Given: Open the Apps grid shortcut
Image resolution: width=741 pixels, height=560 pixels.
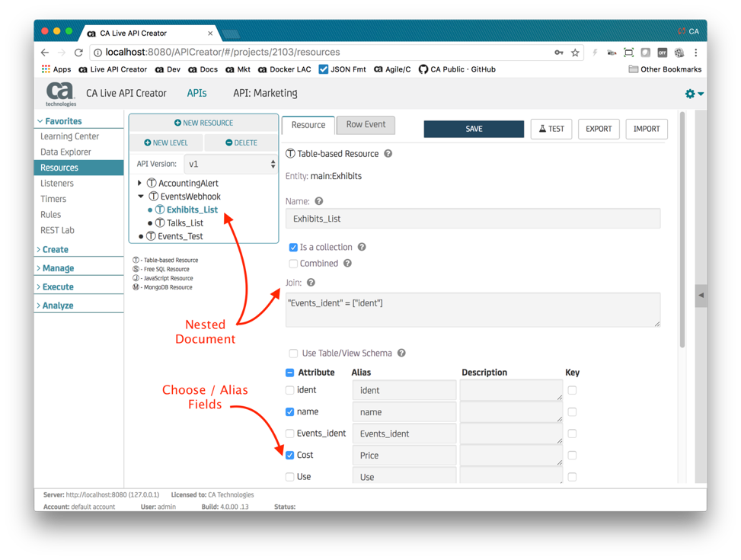Looking at the screenshot, I should 56,69.
